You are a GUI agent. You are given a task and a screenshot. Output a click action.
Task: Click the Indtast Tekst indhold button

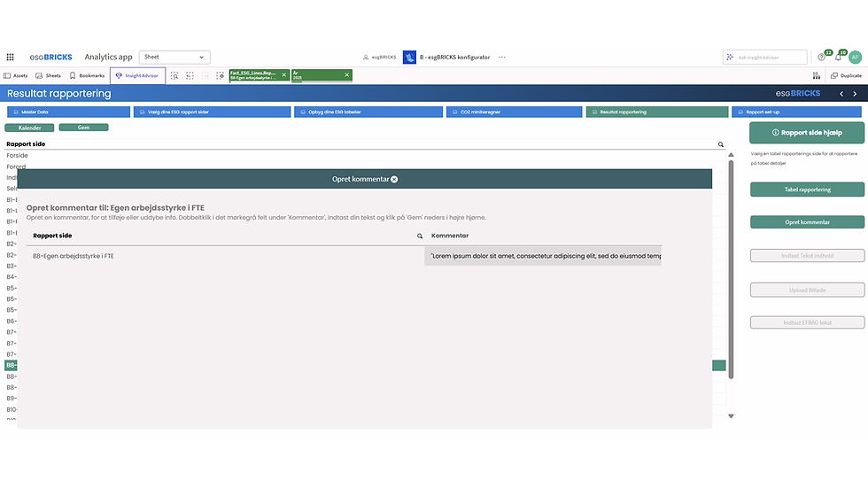click(x=807, y=256)
